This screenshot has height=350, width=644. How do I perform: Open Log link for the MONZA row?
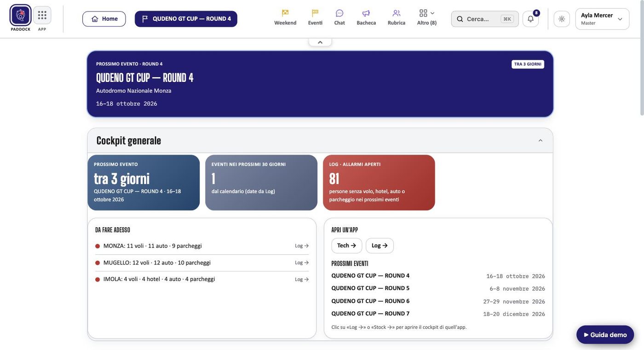[x=302, y=246]
